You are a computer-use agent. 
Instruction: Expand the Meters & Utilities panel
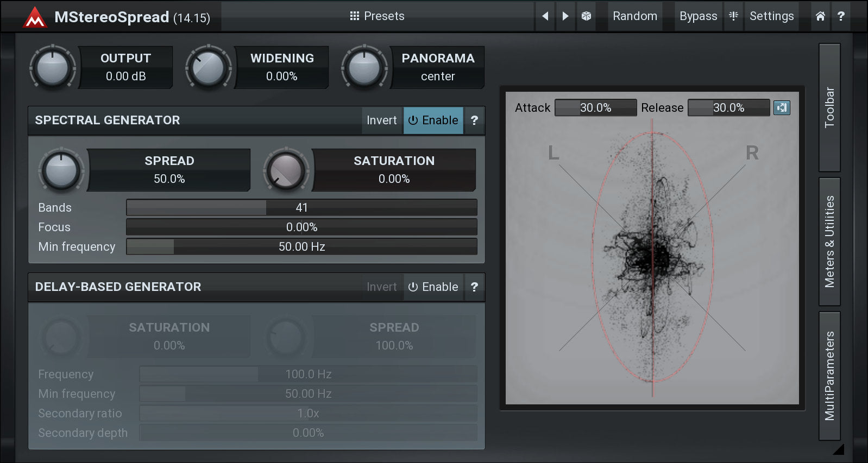click(x=829, y=242)
